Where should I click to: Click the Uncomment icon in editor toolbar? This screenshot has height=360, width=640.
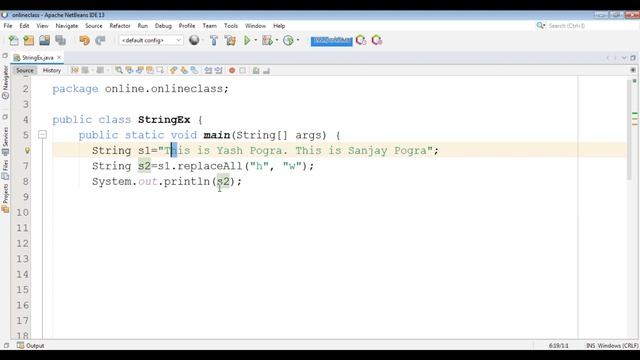click(267, 70)
